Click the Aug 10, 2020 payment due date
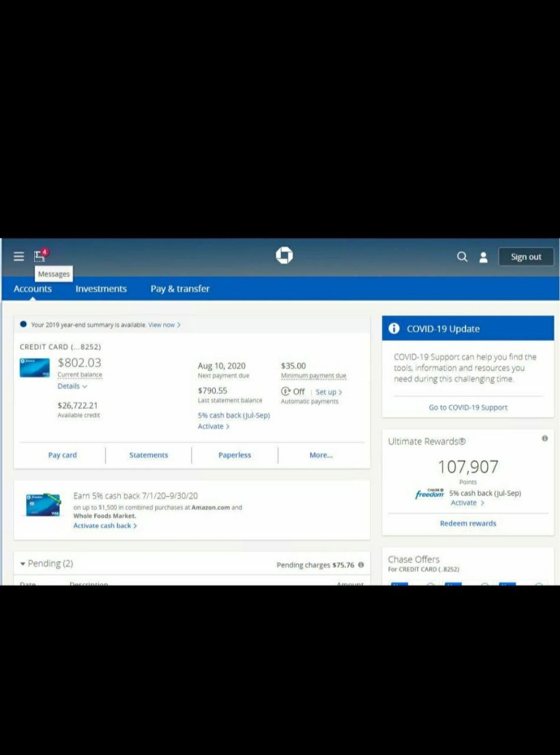Image resolution: width=560 pixels, height=755 pixels. [x=222, y=366]
